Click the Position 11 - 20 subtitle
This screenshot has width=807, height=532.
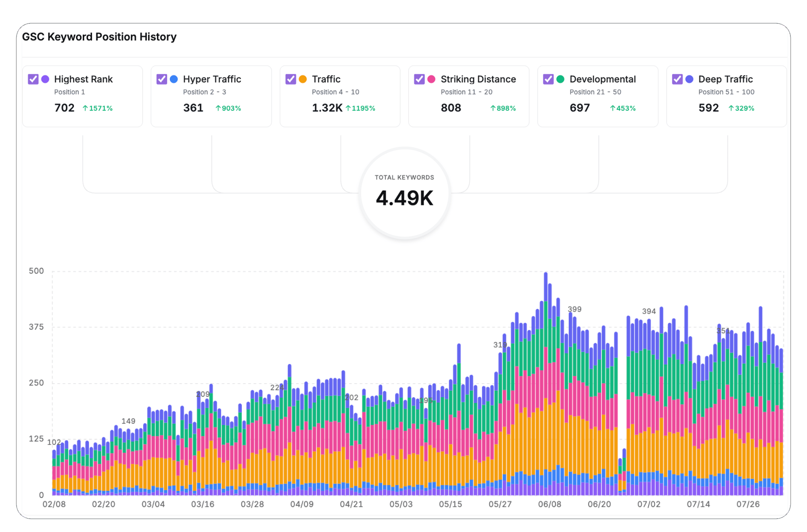pos(466,92)
